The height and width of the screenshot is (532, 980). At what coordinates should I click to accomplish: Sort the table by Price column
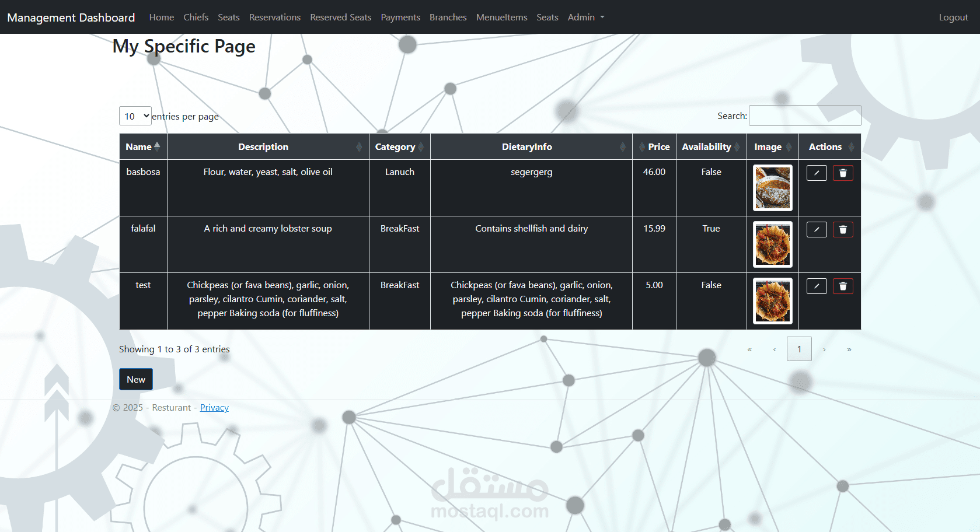coord(654,147)
